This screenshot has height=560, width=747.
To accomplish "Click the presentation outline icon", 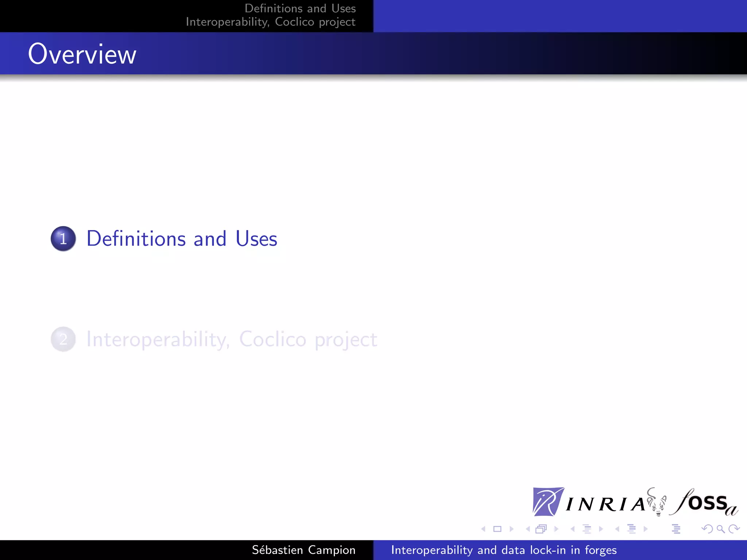I will (676, 529).
